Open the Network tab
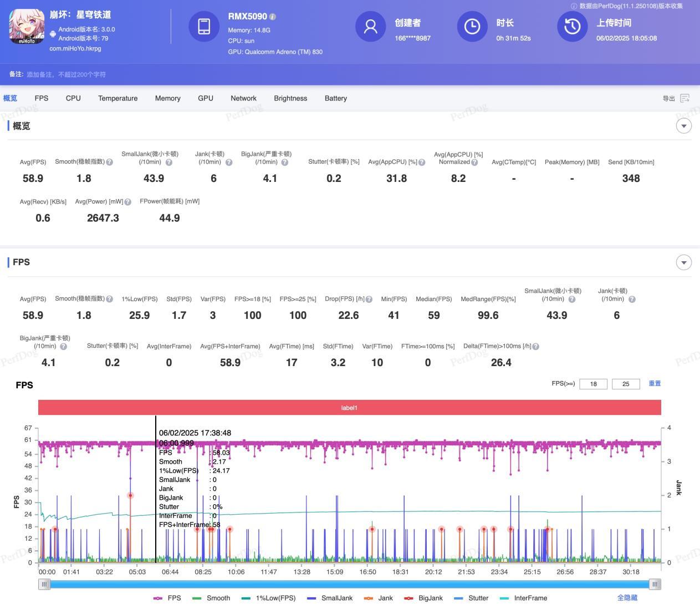700x604 pixels. pos(244,98)
